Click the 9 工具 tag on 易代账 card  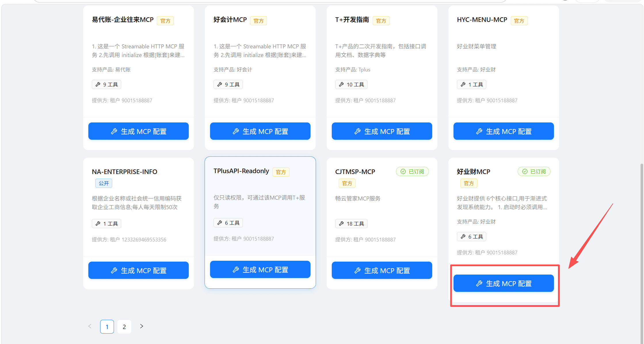[x=106, y=84]
